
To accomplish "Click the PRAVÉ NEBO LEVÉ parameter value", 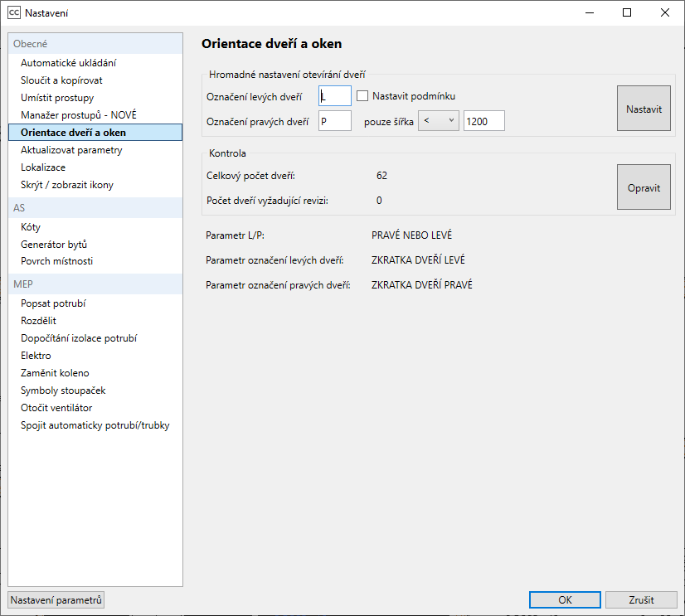I will (x=411, y=235).
